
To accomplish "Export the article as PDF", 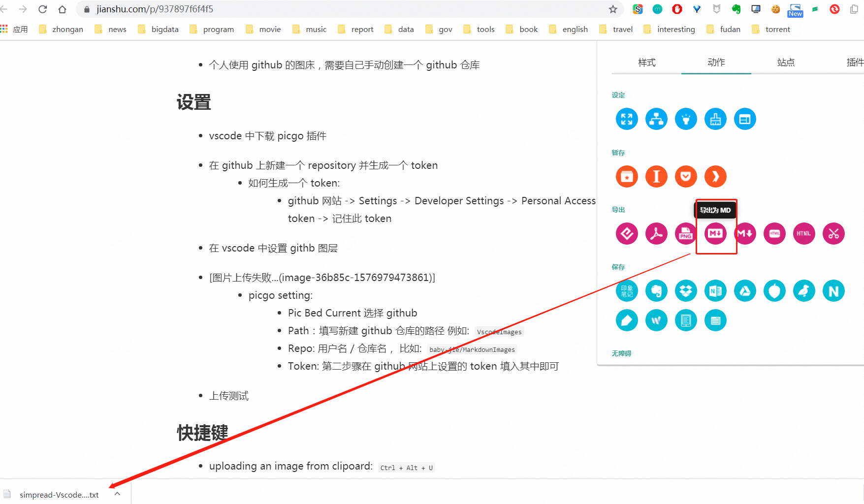I will 656,233.
